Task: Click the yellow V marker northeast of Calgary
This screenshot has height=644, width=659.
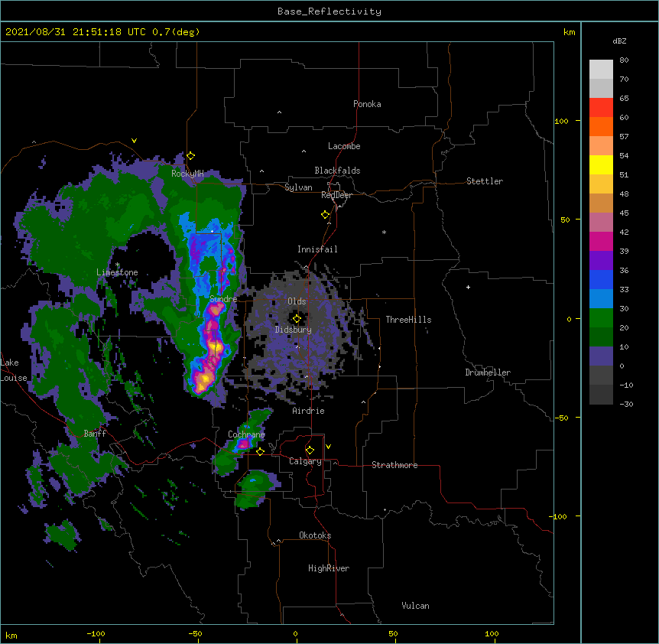Action: (x=328, y=447)
